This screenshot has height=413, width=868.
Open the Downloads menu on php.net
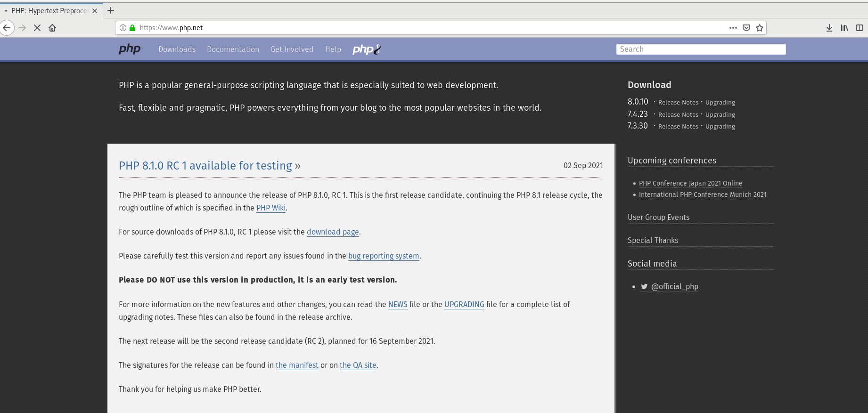(177, 49)
